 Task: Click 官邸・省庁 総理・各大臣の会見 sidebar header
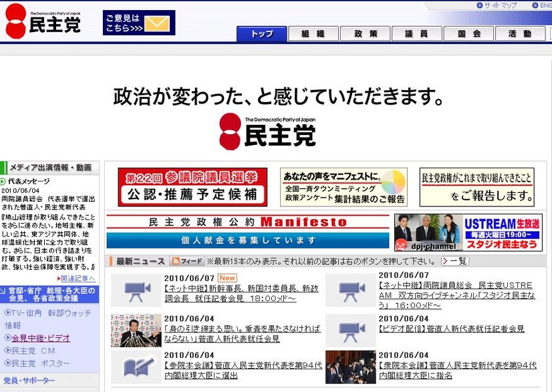pos(49,295)
